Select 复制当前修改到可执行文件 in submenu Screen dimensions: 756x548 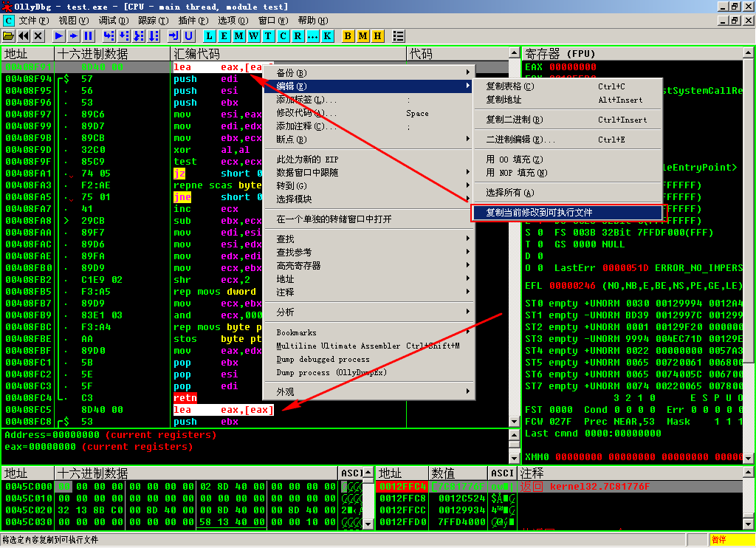point(568,212)
